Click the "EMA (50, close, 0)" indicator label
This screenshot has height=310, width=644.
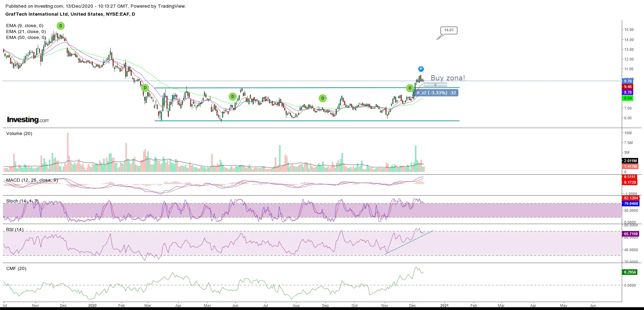[x=26, y=38]
